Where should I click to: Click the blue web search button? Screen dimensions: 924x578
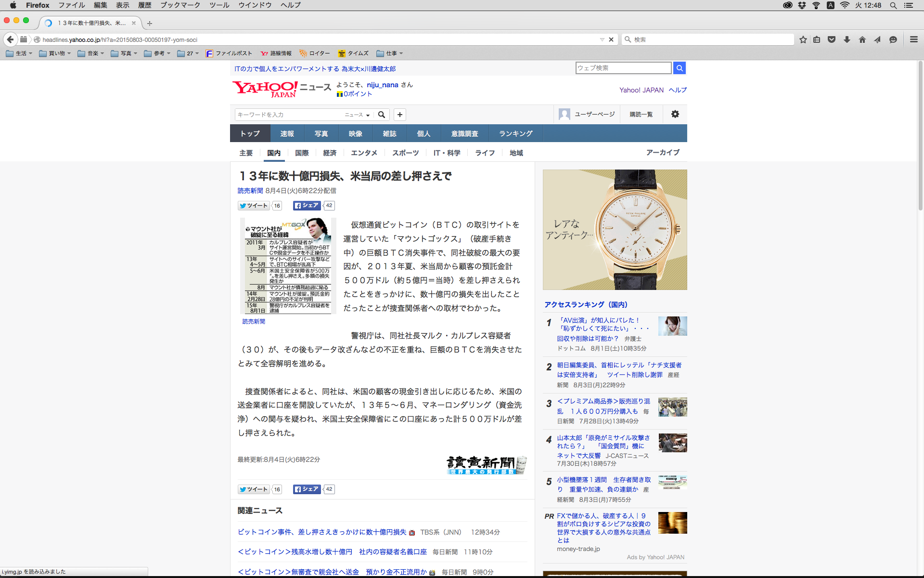(x=679, y=68)
